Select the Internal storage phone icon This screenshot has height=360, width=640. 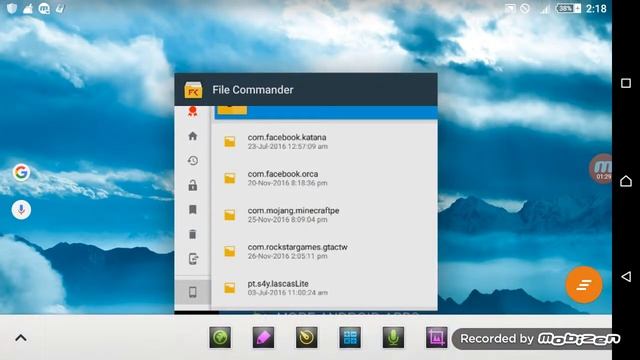[193, 292]
